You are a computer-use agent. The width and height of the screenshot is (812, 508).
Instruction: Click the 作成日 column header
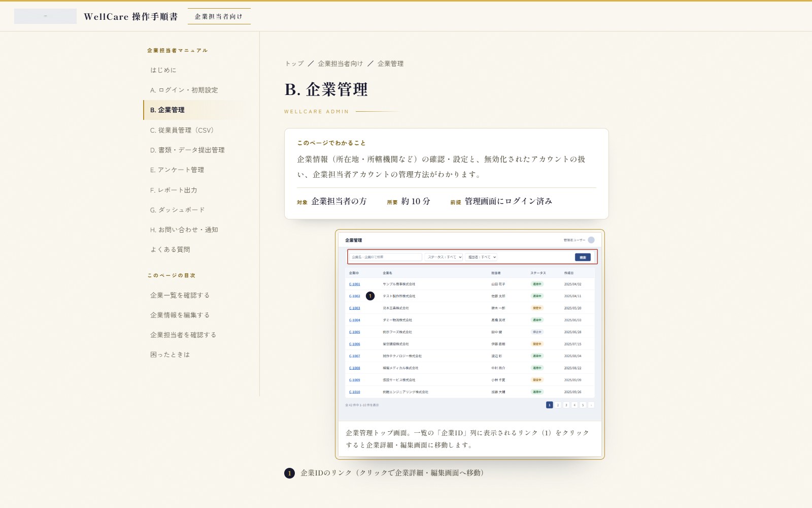[x=569, y=273]
